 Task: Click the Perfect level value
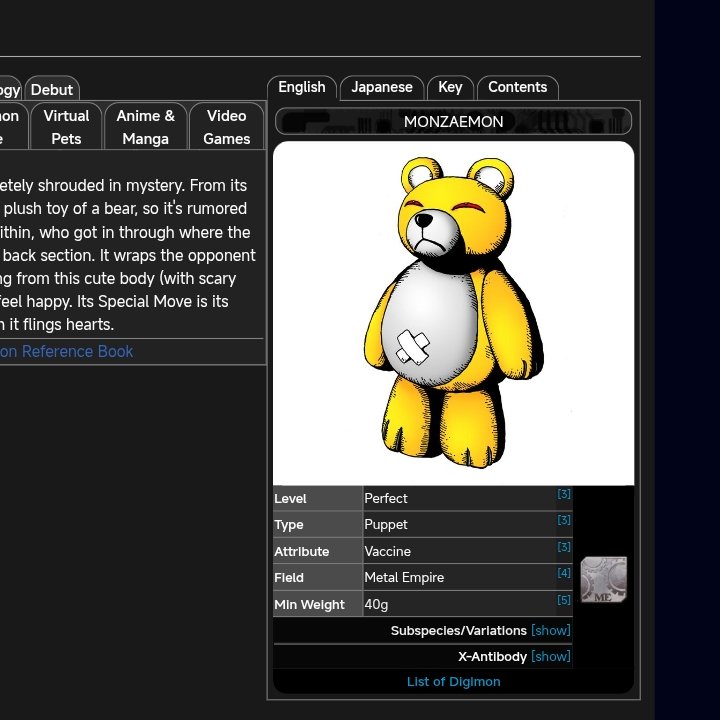point(386,499)
